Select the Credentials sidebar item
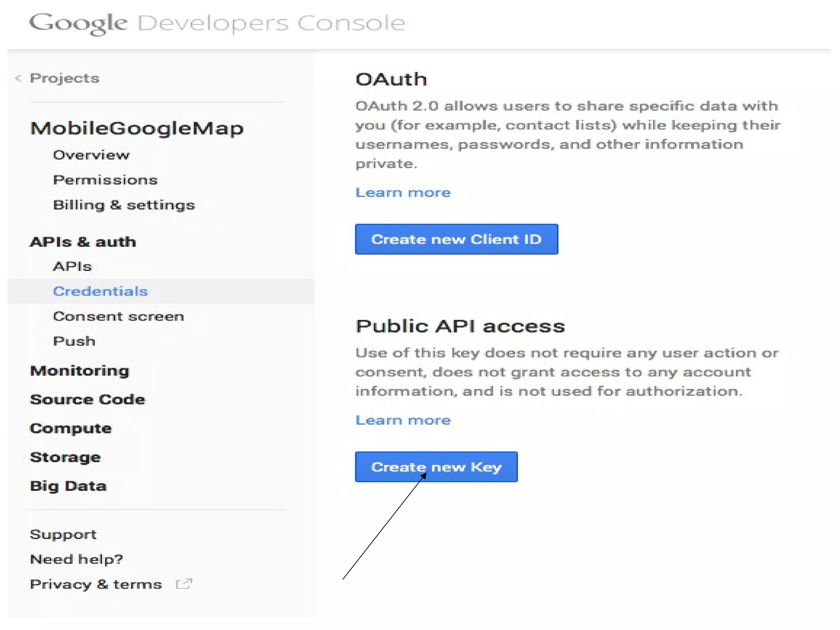Screen dimensions: 840x630 [x=161, y=291]
